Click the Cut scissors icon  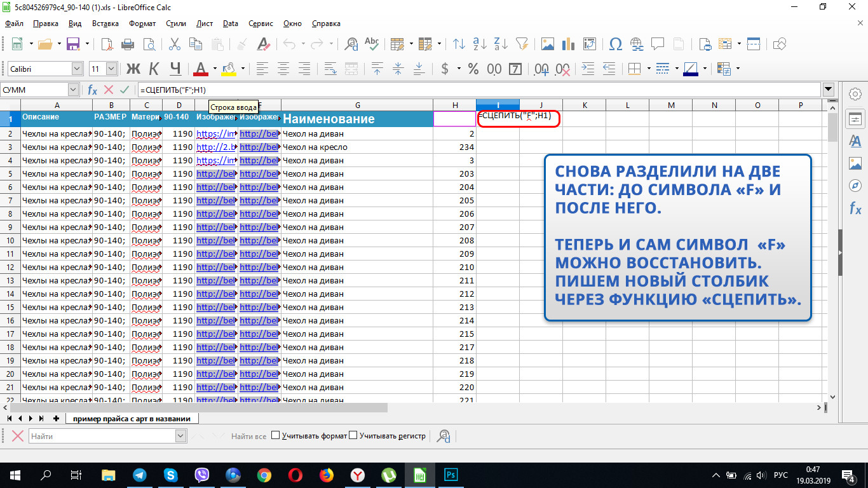pos(174,44)
